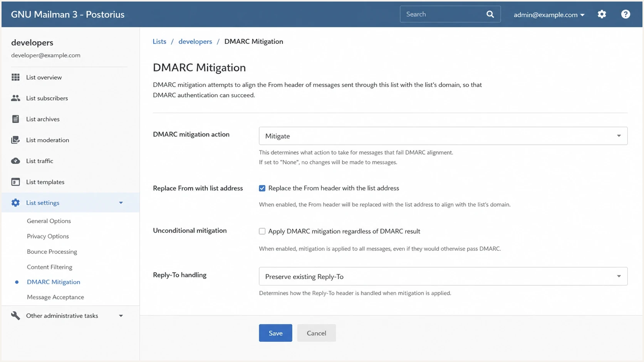Click the Replace From with list address label
Screen dimensions: 644x362
point(198,188)
